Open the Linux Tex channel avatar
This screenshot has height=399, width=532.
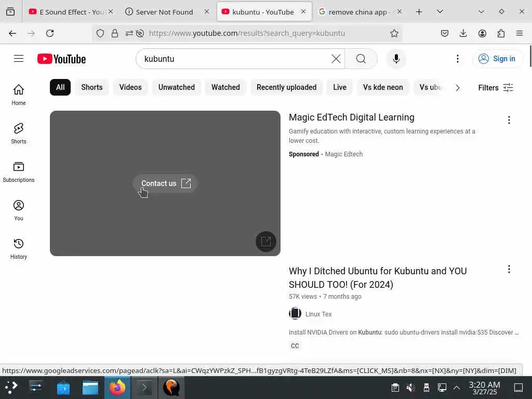(295, 313)
